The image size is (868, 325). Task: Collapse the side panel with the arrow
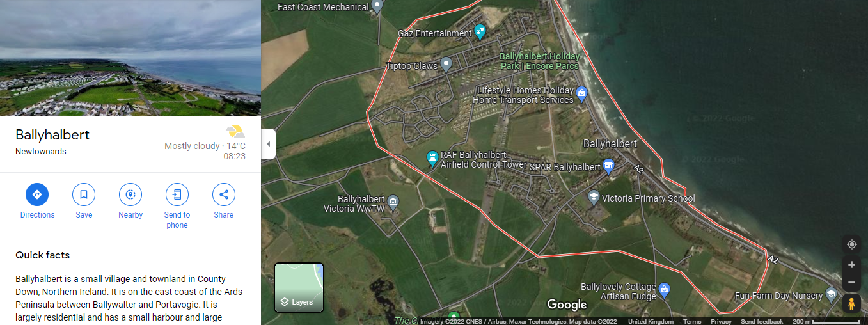pyautogui.click(x=269, y=144)
